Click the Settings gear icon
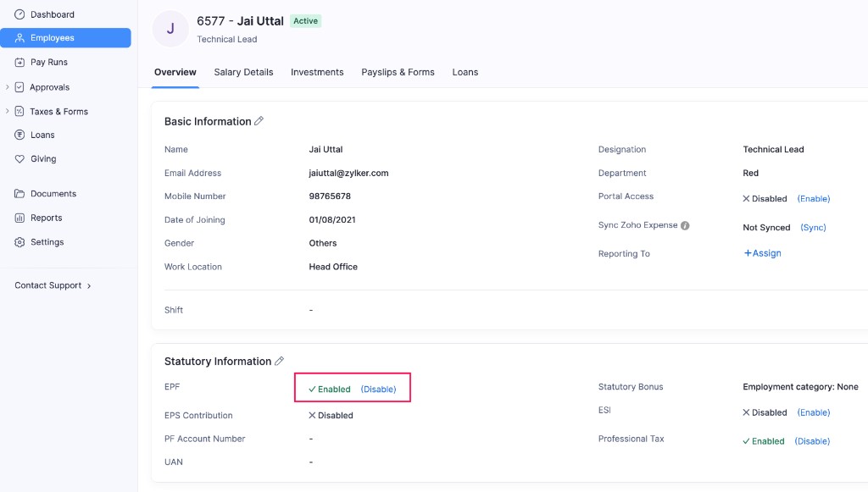Viewport: 868px width, 492px height. coord(19,242)
